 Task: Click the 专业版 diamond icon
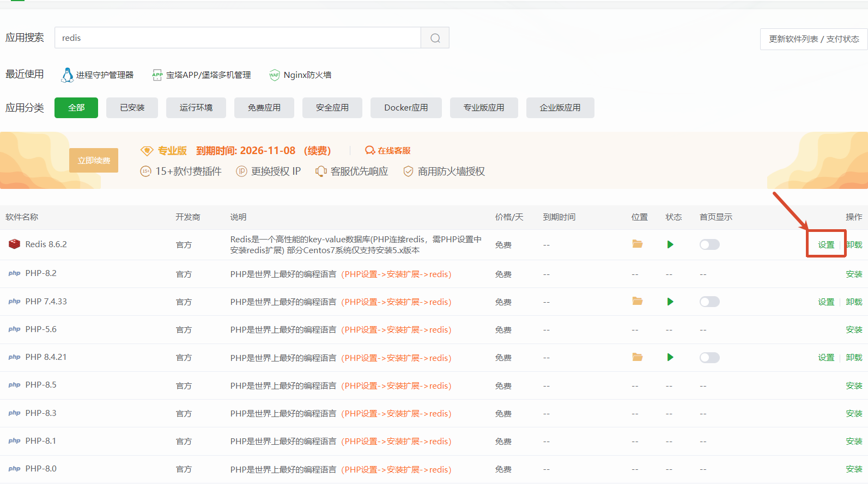click(147, 151)
